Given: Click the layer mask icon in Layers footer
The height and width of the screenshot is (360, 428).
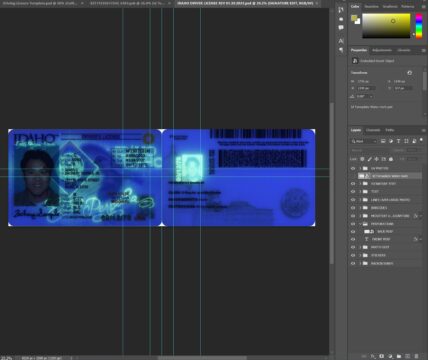Looking at the screenshot, I should point(382,356).
